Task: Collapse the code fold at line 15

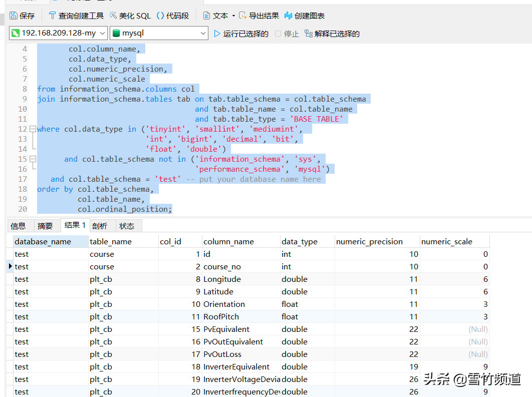Action: [x=33, y=159]
